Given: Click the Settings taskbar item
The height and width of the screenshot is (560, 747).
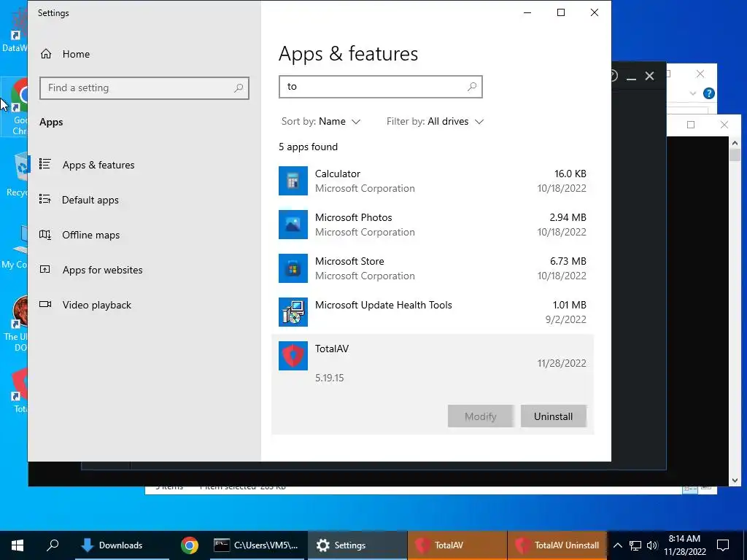Looking at the screenshot, I should pos(357,545).
